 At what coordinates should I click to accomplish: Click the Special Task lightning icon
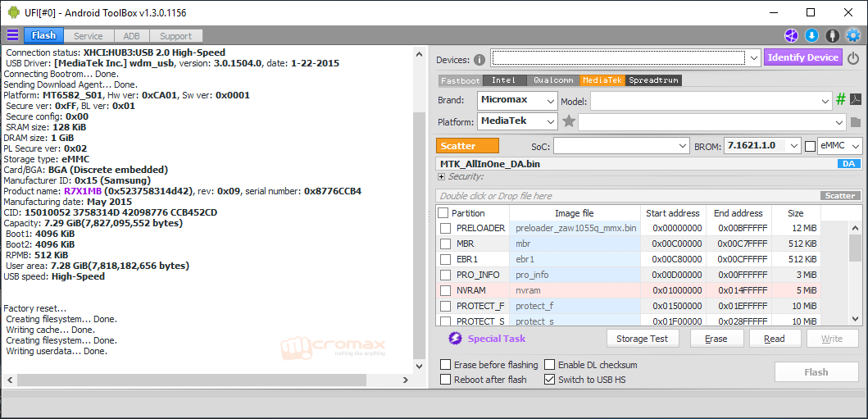click(455, 338)
